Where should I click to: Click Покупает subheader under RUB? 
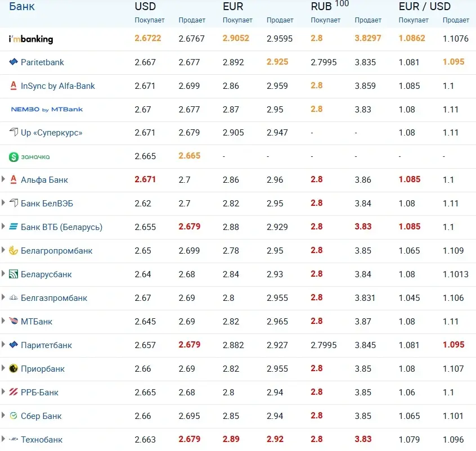325,20
